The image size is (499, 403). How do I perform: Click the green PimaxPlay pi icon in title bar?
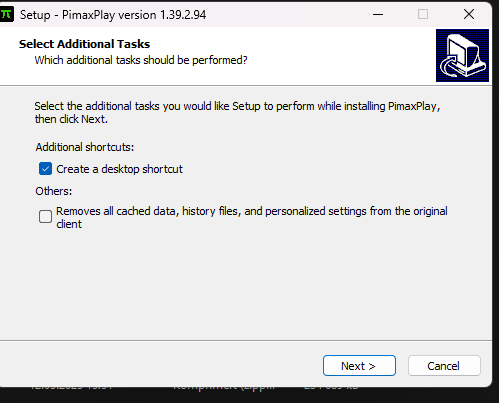point(6,14)
